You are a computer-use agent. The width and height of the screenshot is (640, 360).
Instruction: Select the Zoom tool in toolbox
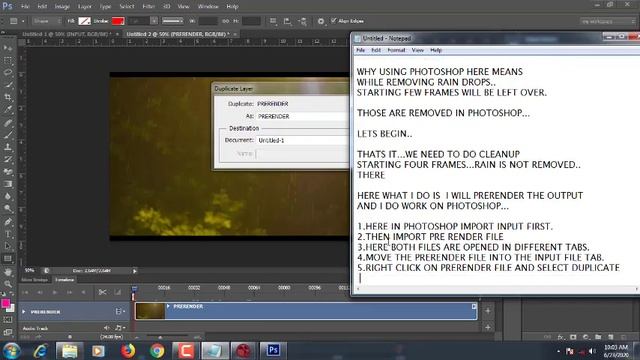tap(7, 284)
